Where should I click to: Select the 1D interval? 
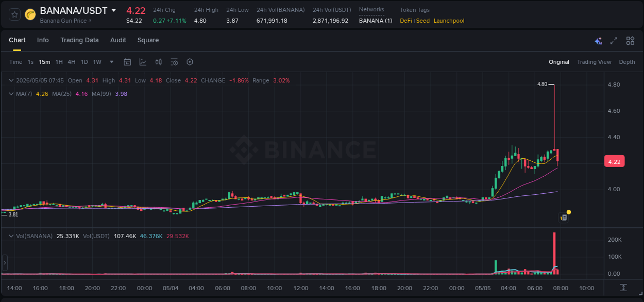[x=84, y=62]
